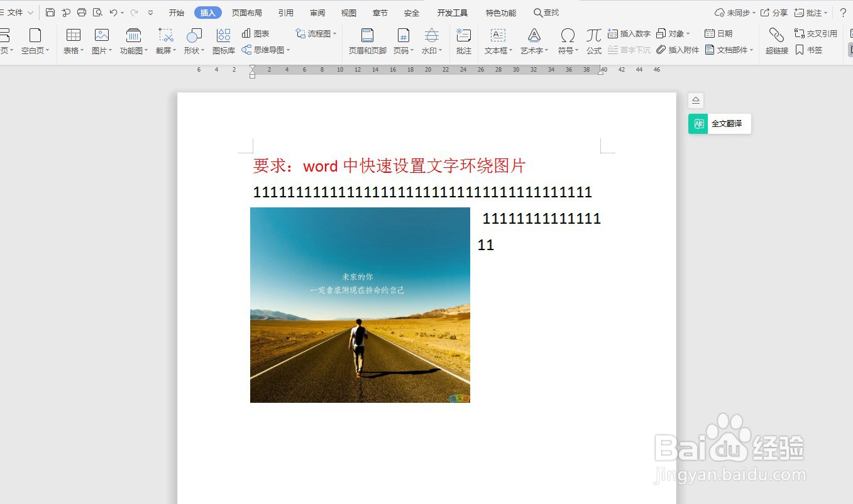Insert a formula (公式)
The height and width of the screenshot is (504, 853).
pyautogui.click(x=594, y=41)
